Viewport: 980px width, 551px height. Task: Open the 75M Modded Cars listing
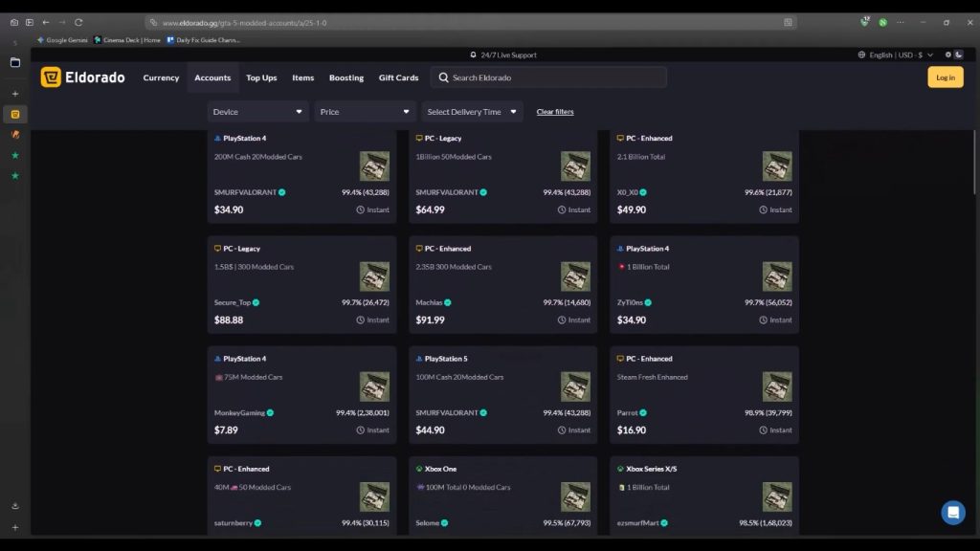pyautogui.click(x=301, y=395)
